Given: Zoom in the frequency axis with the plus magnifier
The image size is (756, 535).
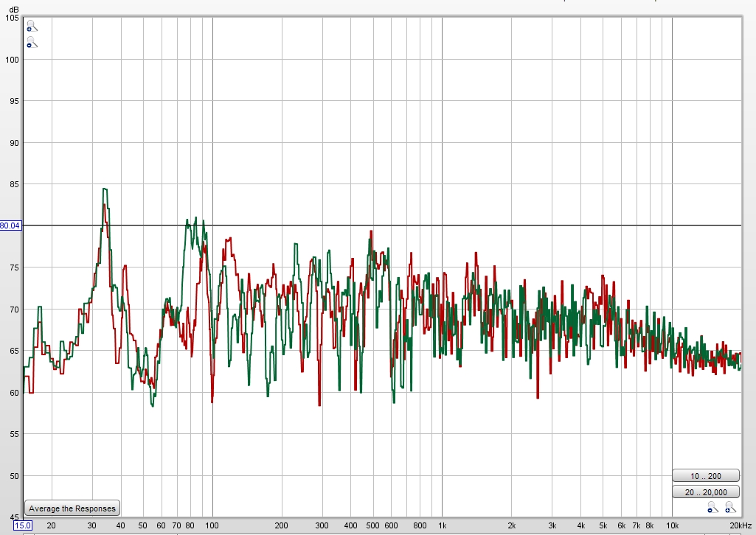Looking at the screenshot, I should pyautogui.click(x=730, y=507).
